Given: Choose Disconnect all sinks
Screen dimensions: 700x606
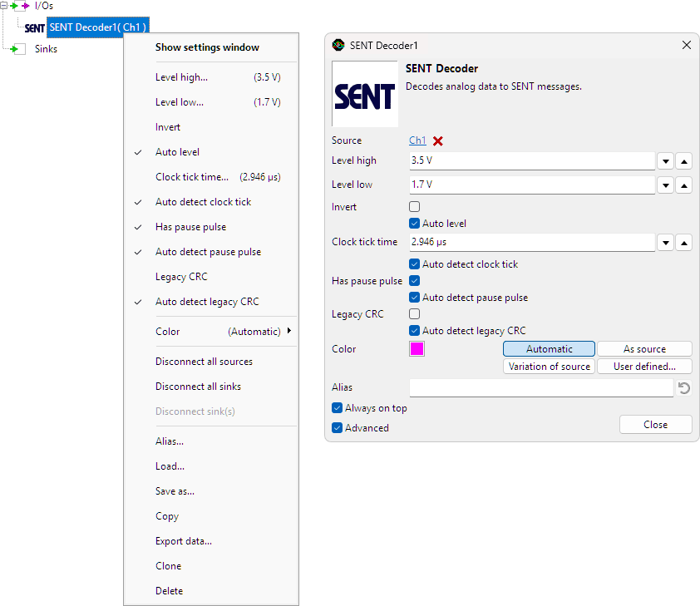Looking at the screenshot, I should click(x=211, y=387).
